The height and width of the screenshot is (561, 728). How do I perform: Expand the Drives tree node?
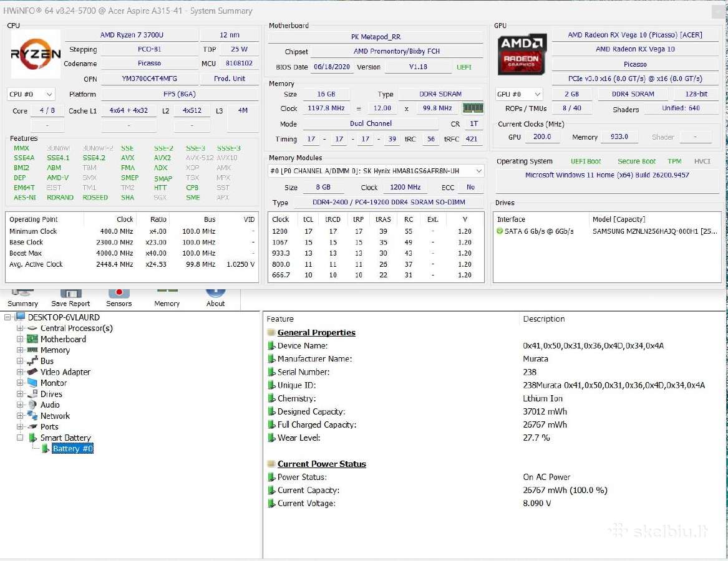click(20, 394)
